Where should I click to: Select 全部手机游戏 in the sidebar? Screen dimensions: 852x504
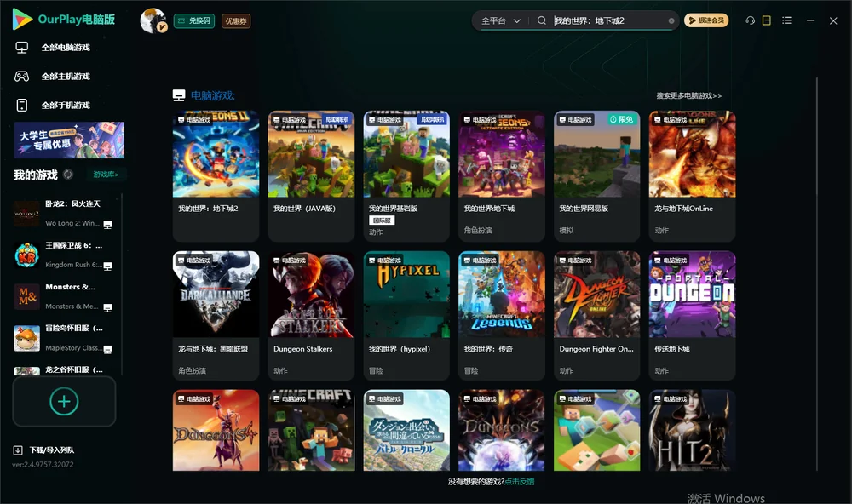tap(66, 106)
